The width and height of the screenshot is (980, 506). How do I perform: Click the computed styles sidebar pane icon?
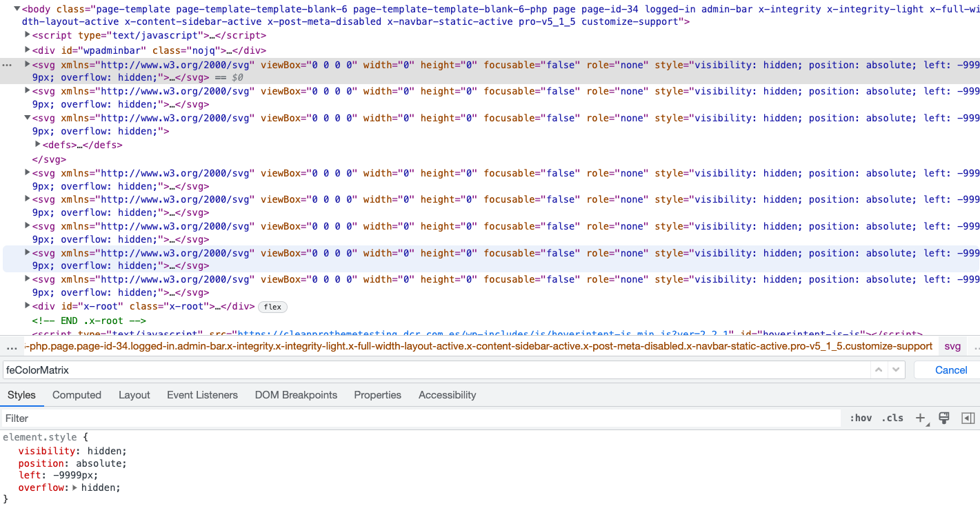pos(968,418)
